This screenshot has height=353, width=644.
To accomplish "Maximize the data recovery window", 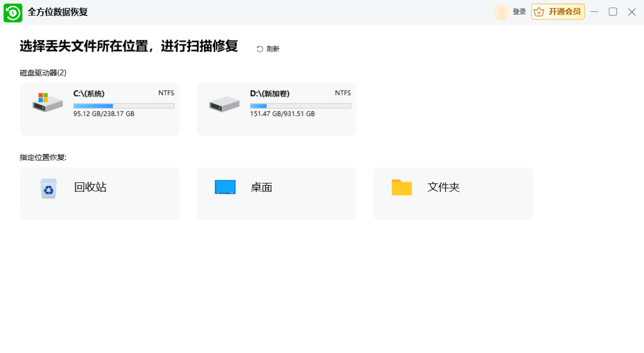I will tap(612, 12).
